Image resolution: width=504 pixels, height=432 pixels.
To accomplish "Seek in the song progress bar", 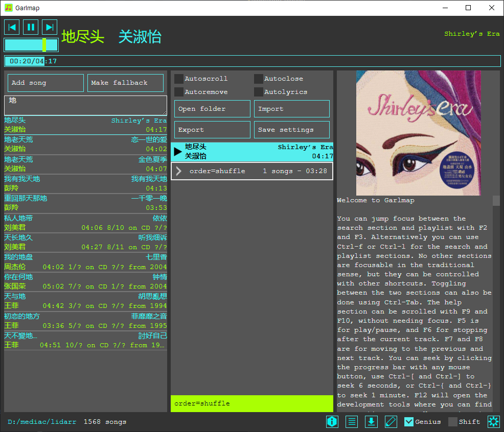I will point(253,61).
